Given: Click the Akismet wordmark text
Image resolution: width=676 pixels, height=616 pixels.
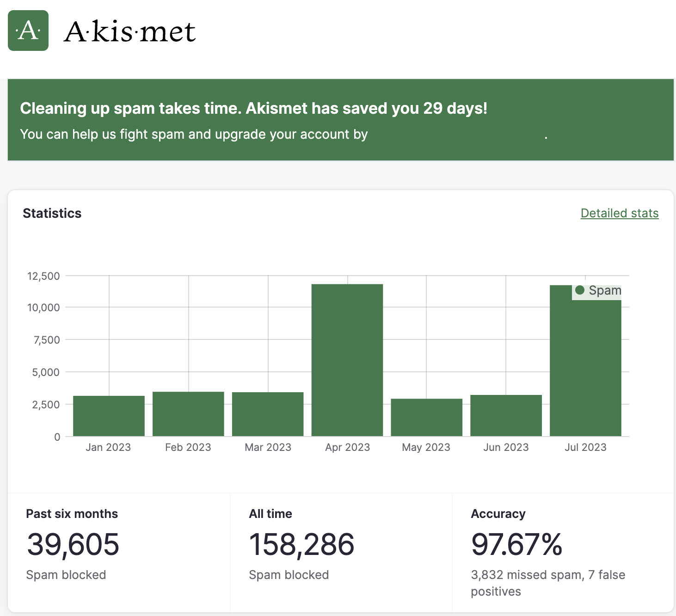Looking at the screenshot, I should pyautogui.click(x=130, y=31).
